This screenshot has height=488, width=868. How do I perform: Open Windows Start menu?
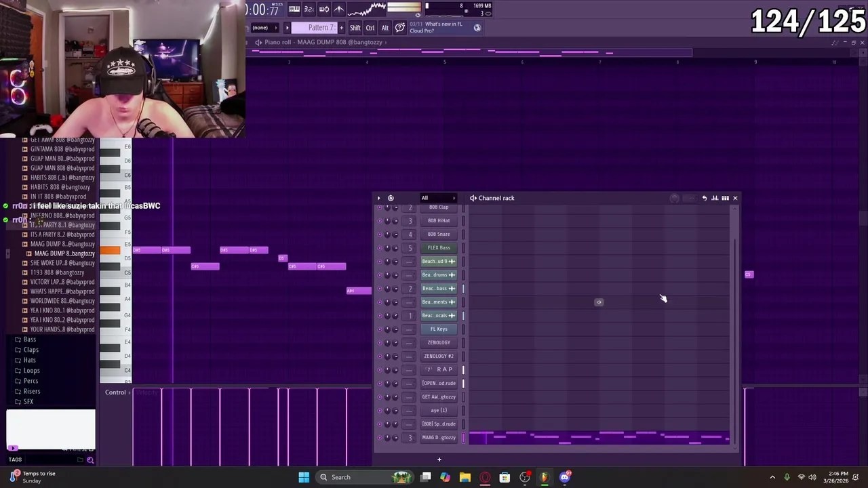tap(304, 477)
